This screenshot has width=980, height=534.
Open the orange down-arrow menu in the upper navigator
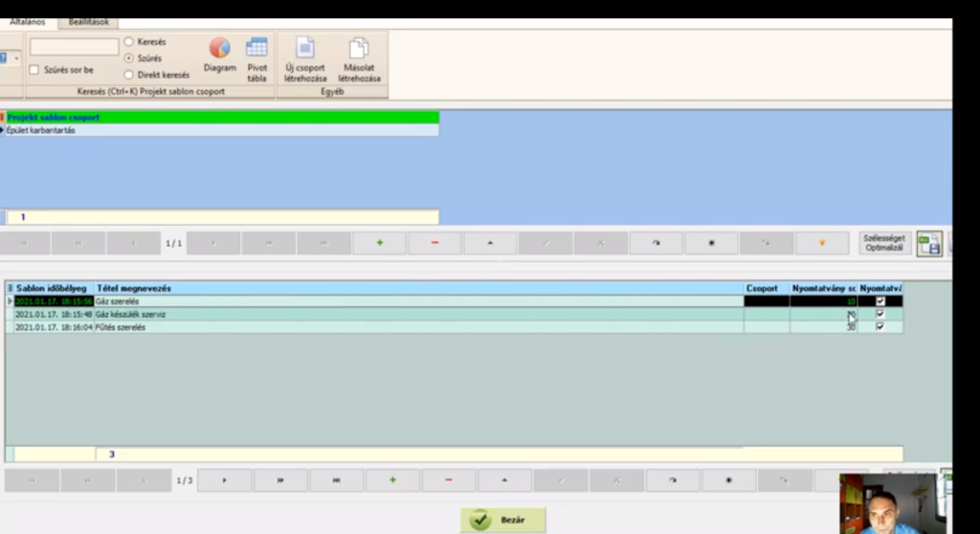coord(821,243)
